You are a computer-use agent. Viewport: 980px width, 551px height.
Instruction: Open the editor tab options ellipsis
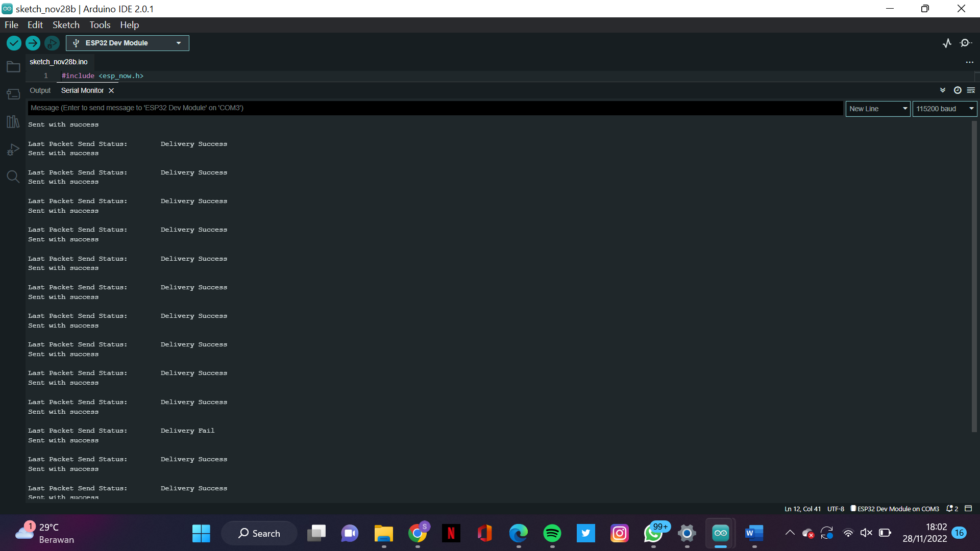969,62
